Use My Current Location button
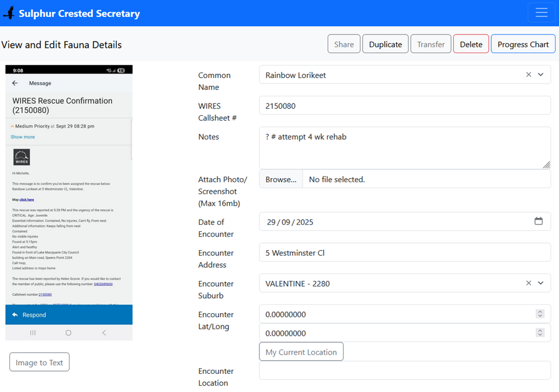The height and width of the screenshot is (392, 559). 301,352
